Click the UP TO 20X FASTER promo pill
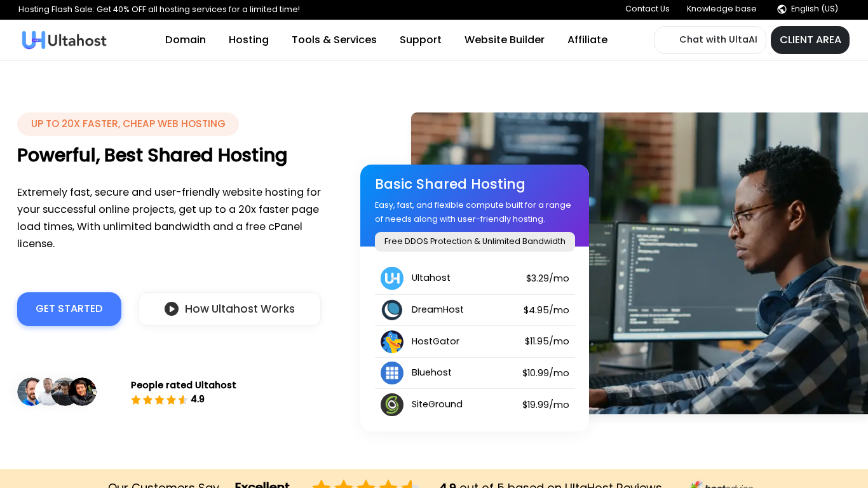This screenshot has height=488, width=868. tap(128, 124)
